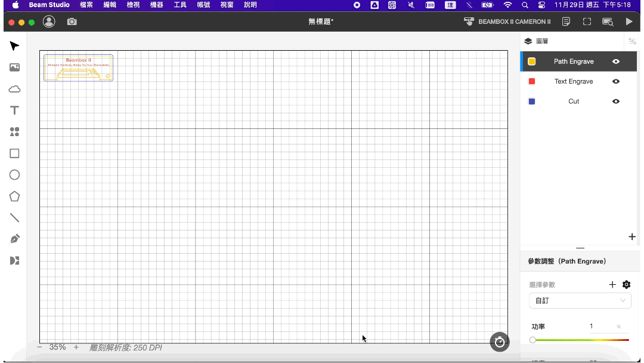This screenshot has width=644, height=363.
Task: Select the cursor selection tool
Action: coord(14,45)
